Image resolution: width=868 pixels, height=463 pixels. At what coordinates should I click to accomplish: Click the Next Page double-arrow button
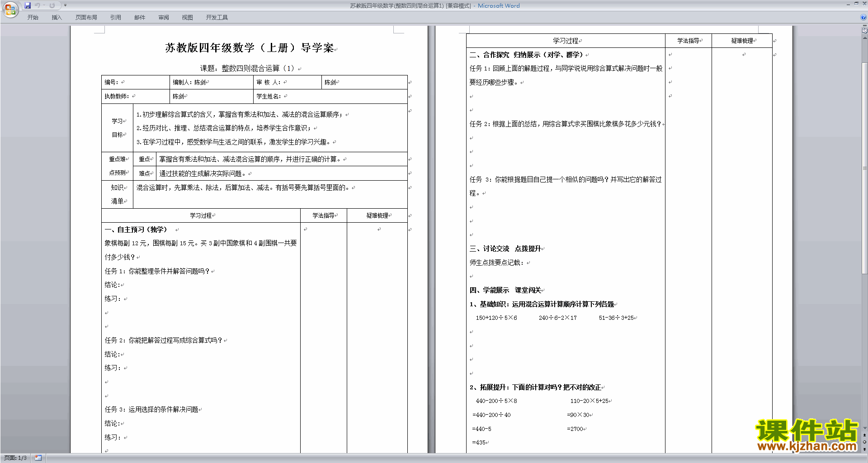865,449
